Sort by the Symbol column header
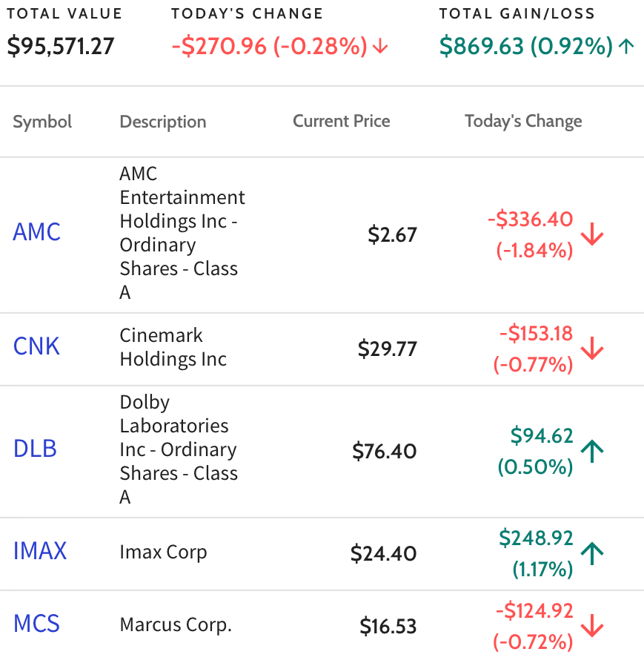This screenshot has height=666, width=644. (42, 122)
